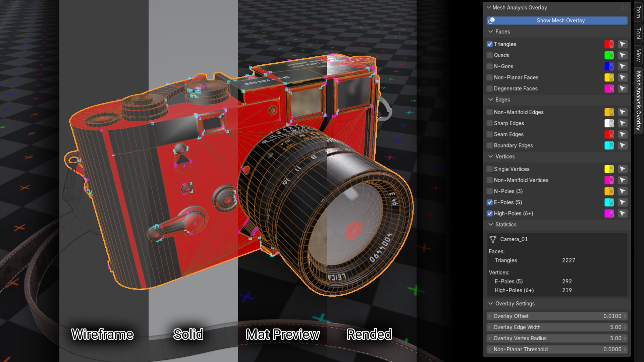
Task: Collapse the Overlay Settings section
Action: [x=491, y=304]
